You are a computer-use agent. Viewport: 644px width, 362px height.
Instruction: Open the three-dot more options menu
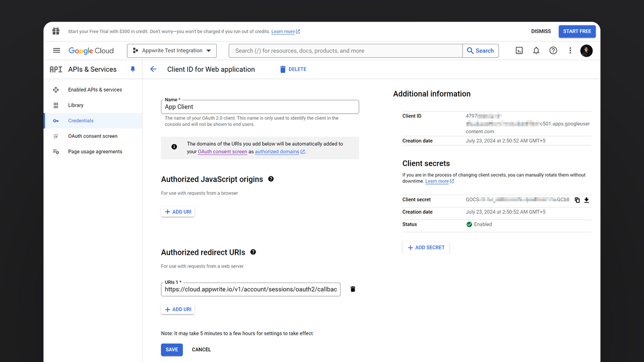(570, 50)
